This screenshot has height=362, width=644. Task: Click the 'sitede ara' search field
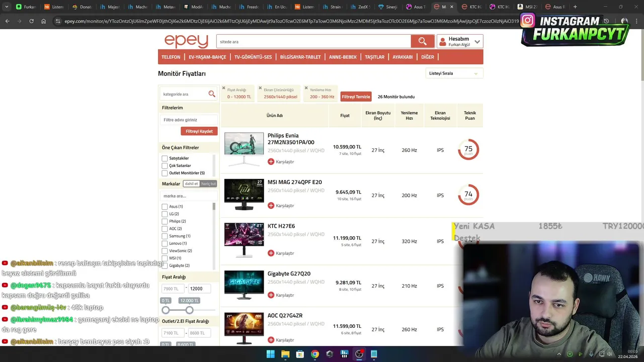[x=313, y=41]
